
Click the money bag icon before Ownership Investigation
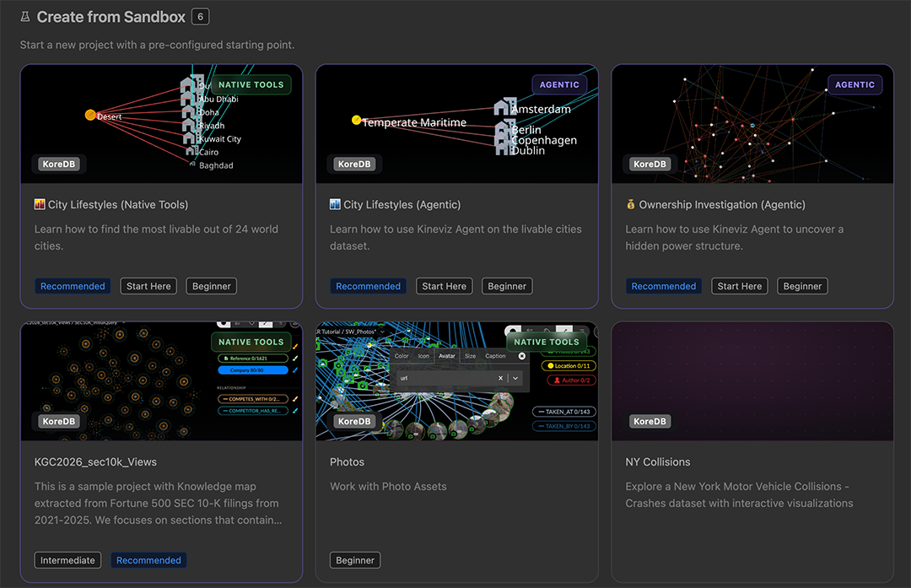(630, 204)
